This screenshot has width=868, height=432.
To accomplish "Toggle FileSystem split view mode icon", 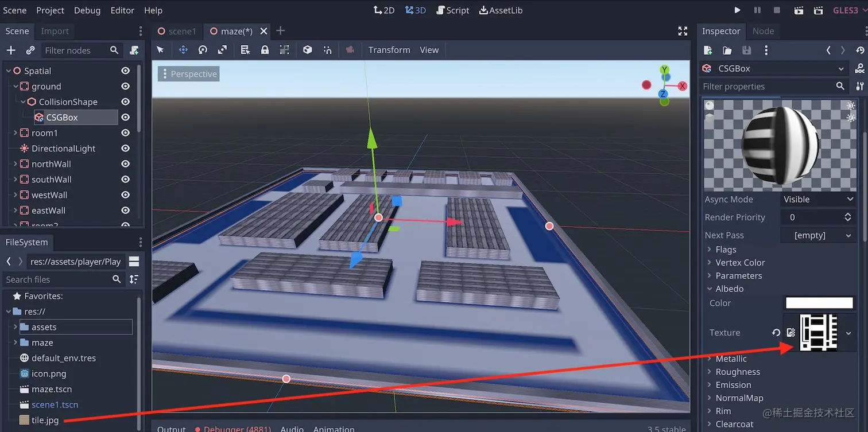I will point(134,262).
